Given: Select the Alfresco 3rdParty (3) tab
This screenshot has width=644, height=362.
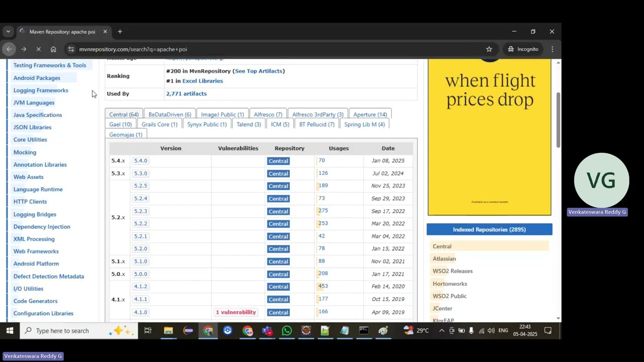Looking at the screenshot, I should click(318, 115).
